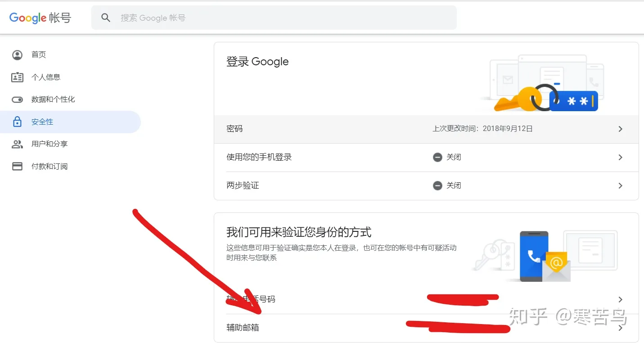Click the phone and email illustration
Screen dimensions: 644x343
click(x=545, y=256)
